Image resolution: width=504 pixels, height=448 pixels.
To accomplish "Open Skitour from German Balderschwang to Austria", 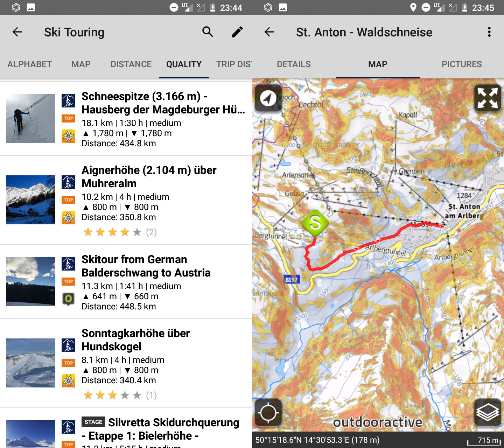I will tap(146, 266).
